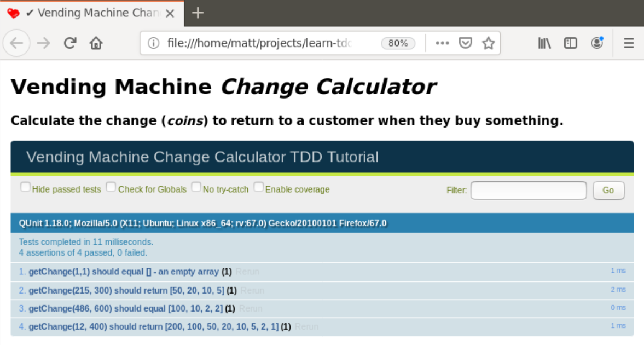Viewport: 644px width, 345px height.
Task: Click the 2 ms runtime of test 2
Action: (x=618, y=290)
